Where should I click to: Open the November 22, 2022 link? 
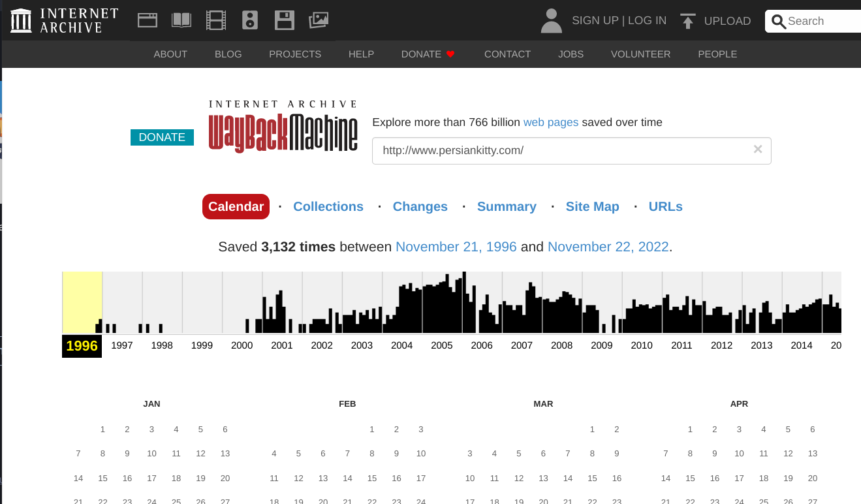pyautogui.click(x=608, y=247)
